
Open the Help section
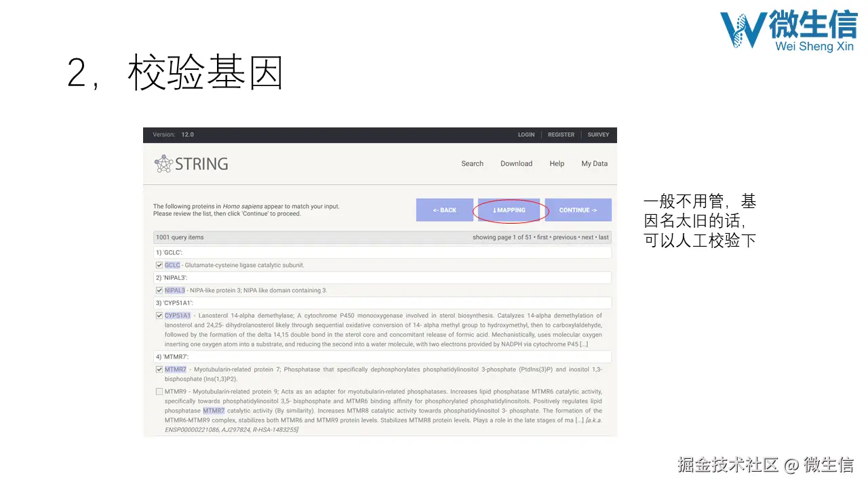click(557, 163)
